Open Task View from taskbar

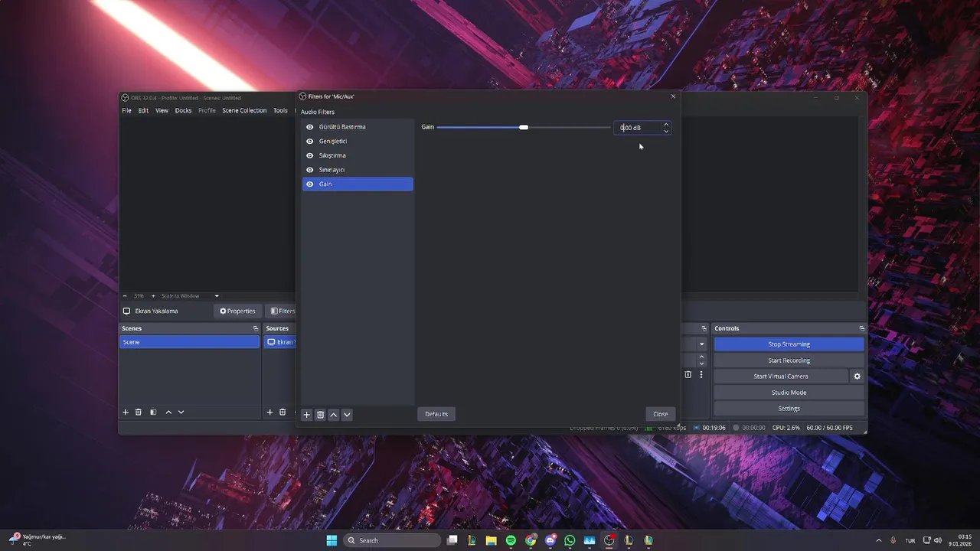click(452, 540)
